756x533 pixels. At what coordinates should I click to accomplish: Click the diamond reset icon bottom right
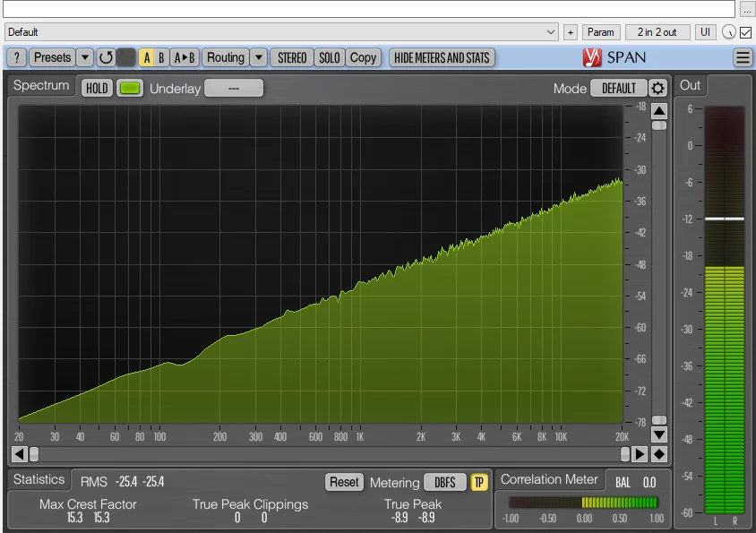(658, 454)
